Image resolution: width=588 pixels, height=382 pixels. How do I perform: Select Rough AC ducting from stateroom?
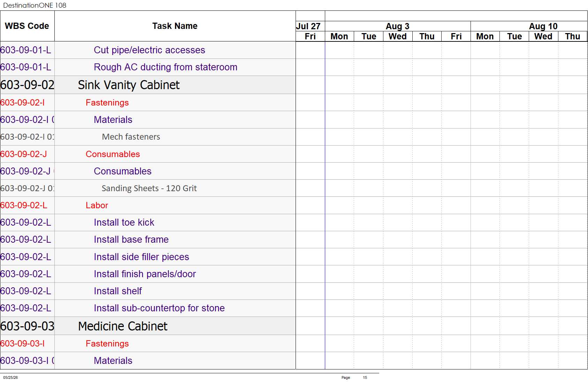(x=166, y=67)
